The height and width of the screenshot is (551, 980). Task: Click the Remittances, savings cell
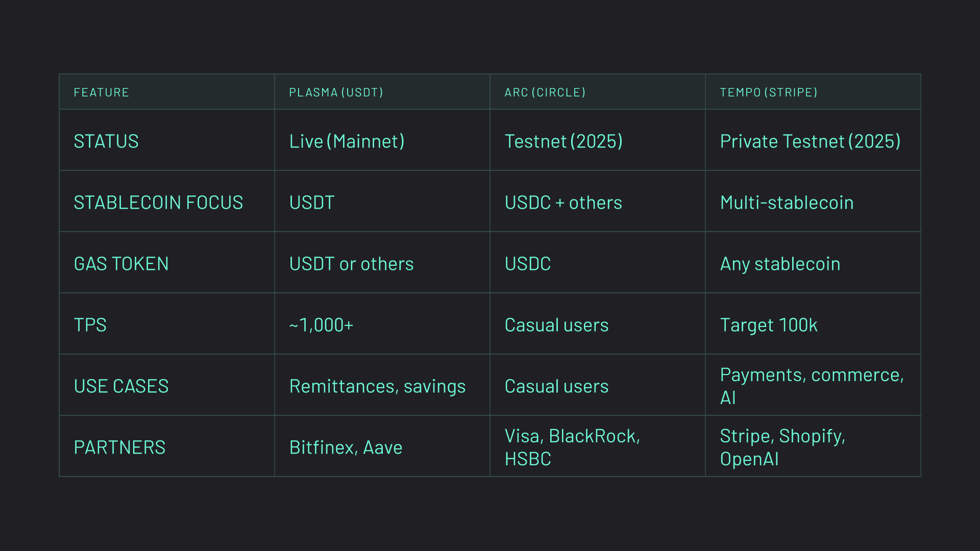377,386
